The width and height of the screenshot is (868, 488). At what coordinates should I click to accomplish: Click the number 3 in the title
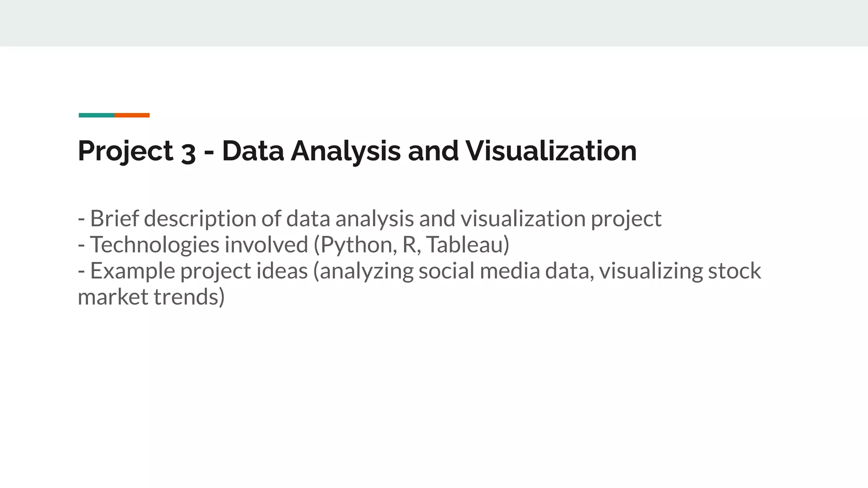(x=188, y=152)
